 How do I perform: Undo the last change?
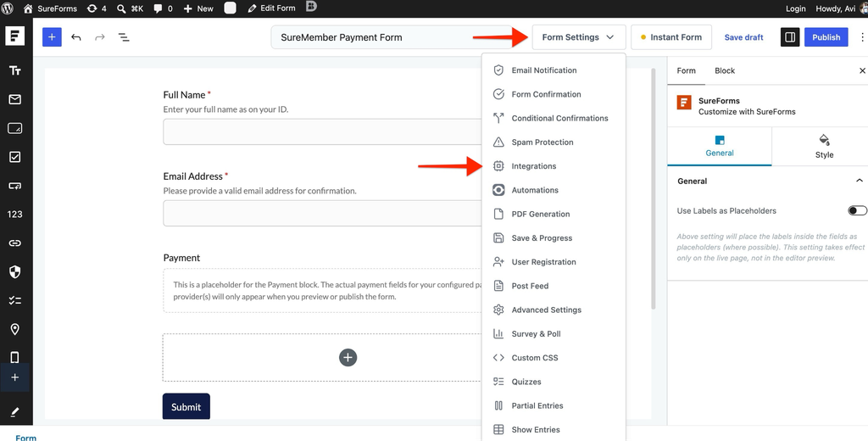pyautogui.click(x=75, y=37)
